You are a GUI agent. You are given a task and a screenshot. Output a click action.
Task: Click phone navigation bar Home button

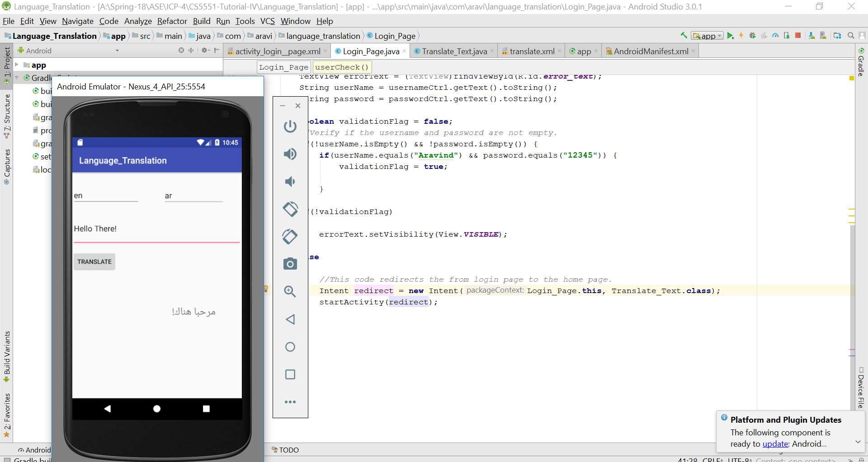pyautogui.click(x=157, y=409)
